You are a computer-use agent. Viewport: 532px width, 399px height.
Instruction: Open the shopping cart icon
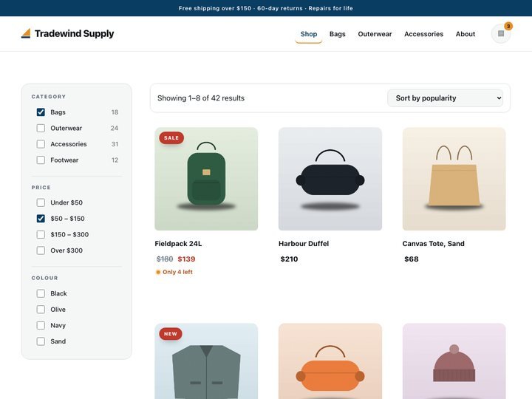(501, 33)
